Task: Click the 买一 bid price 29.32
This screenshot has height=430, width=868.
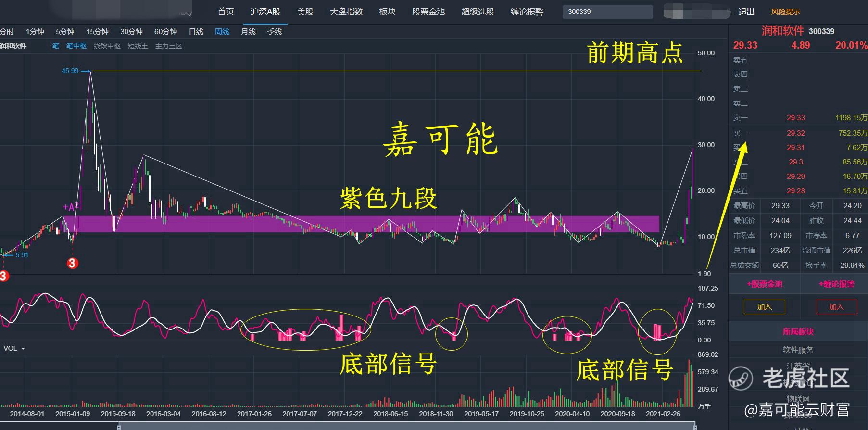Action: click(x=796, y=133)
